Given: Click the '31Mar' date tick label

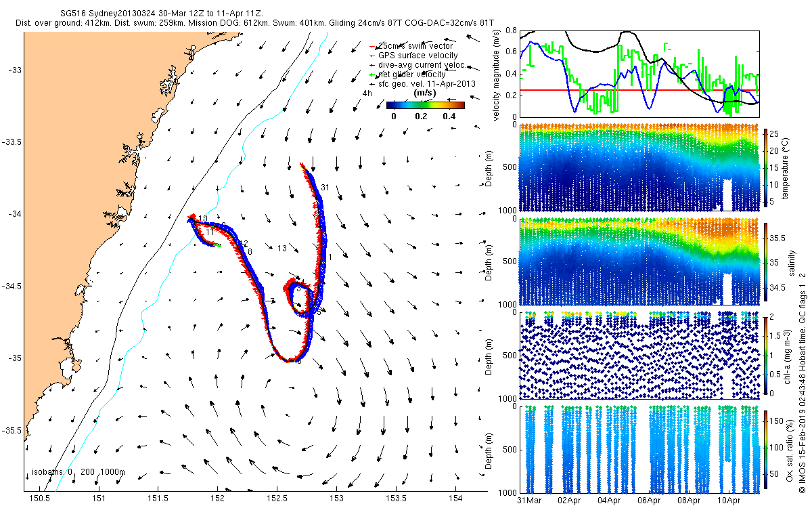Looking at the screenshot, I should 528,501.
